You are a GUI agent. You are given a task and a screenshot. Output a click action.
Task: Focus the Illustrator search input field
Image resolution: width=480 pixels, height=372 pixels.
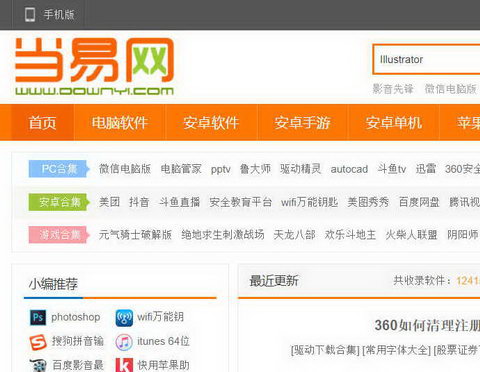[427, 59]
